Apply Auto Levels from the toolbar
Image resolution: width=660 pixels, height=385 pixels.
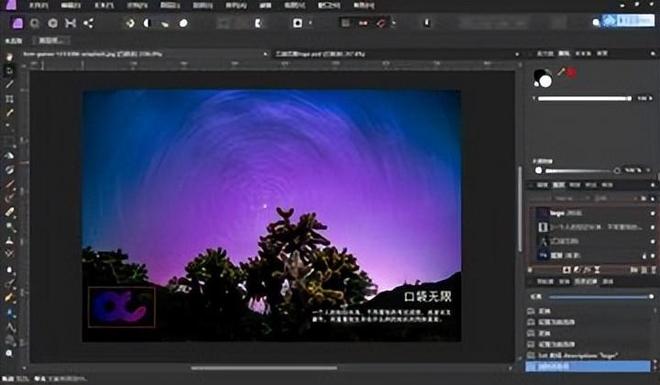click(x=130, y=23)
